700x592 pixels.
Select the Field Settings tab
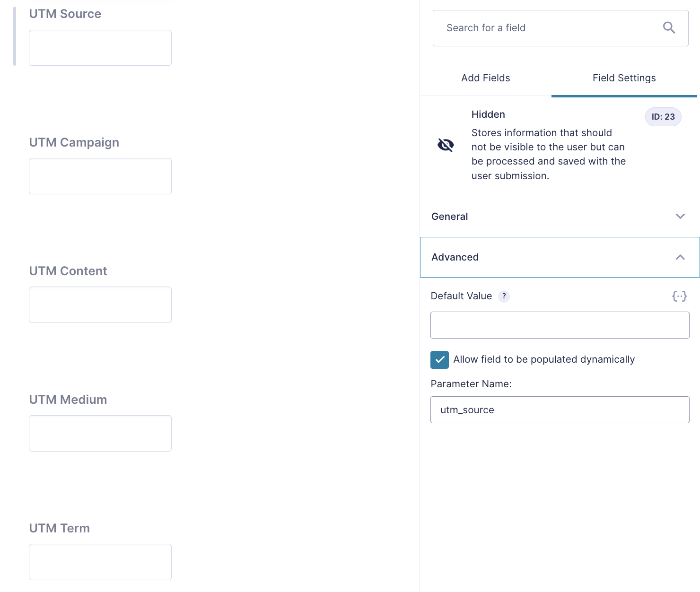(624, 78)
